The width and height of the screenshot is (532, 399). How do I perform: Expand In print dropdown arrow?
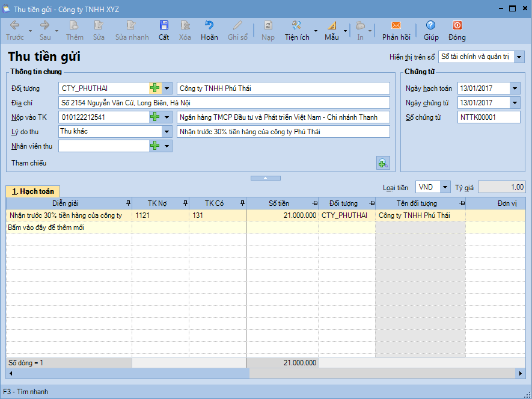(370, 31)
